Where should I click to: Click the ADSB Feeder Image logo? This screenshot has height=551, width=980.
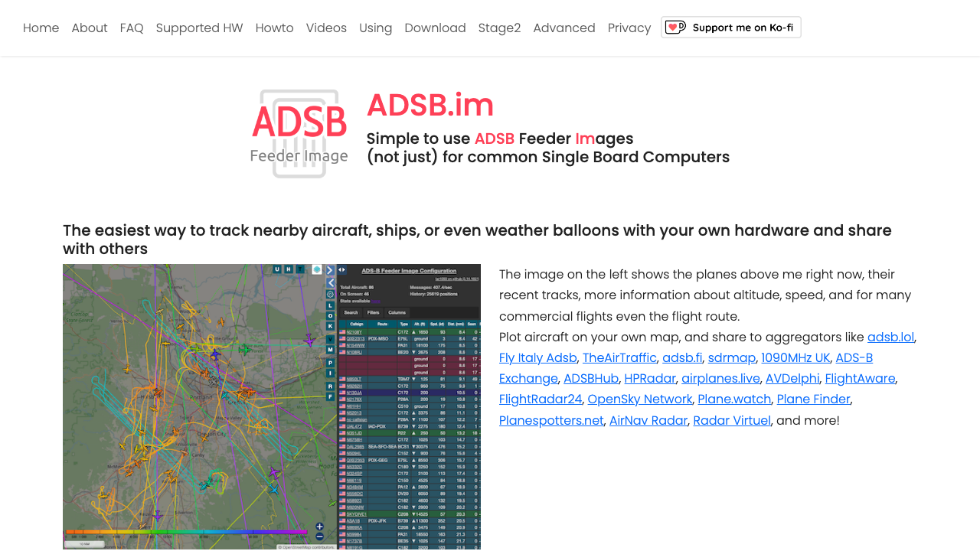[x=299, y=134]
